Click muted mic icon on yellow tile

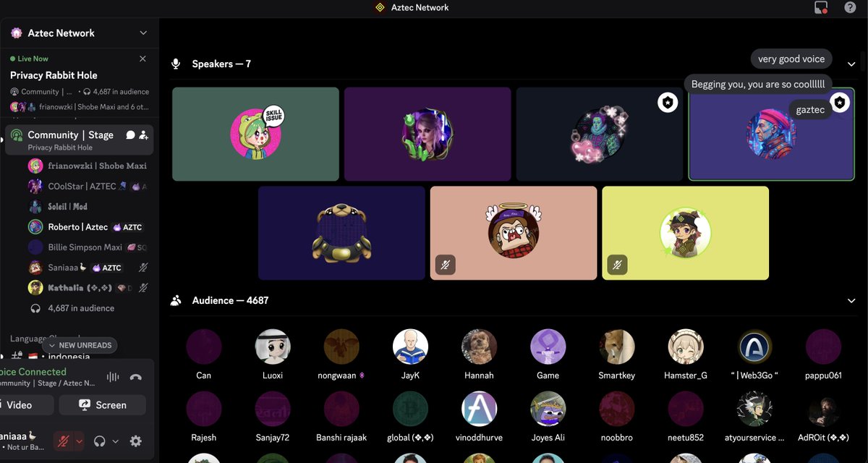(x=618, y=265)
